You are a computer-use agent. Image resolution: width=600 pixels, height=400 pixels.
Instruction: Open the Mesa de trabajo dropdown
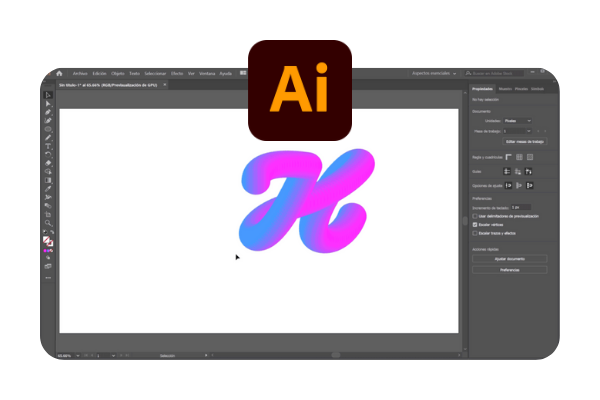tap(517, 131)
